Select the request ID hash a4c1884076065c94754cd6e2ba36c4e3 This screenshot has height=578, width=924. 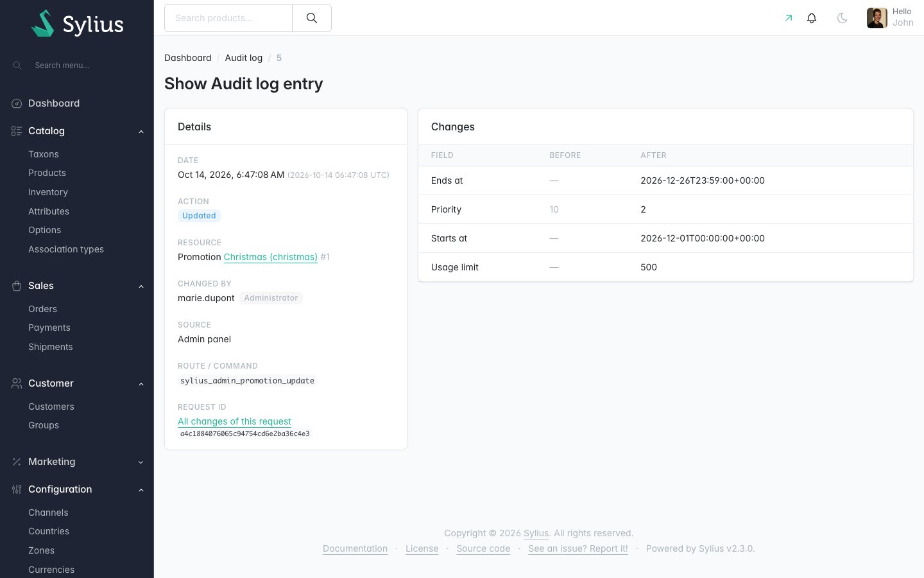(x=245, y=434)
